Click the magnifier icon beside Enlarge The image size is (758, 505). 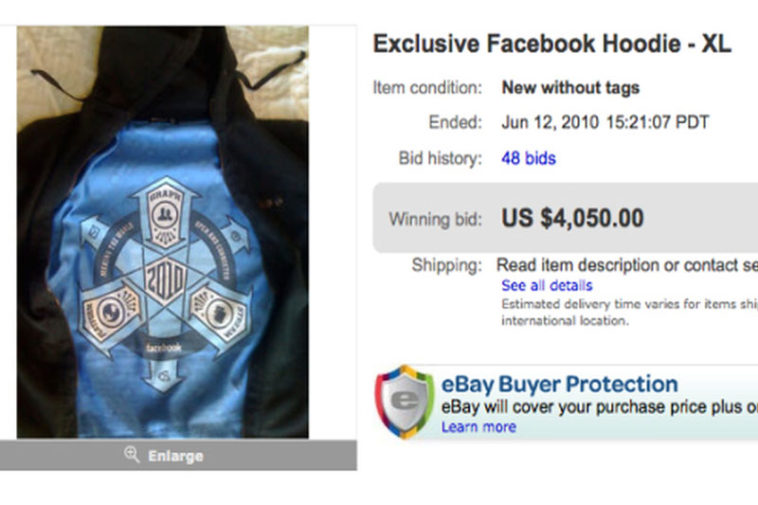131,455
